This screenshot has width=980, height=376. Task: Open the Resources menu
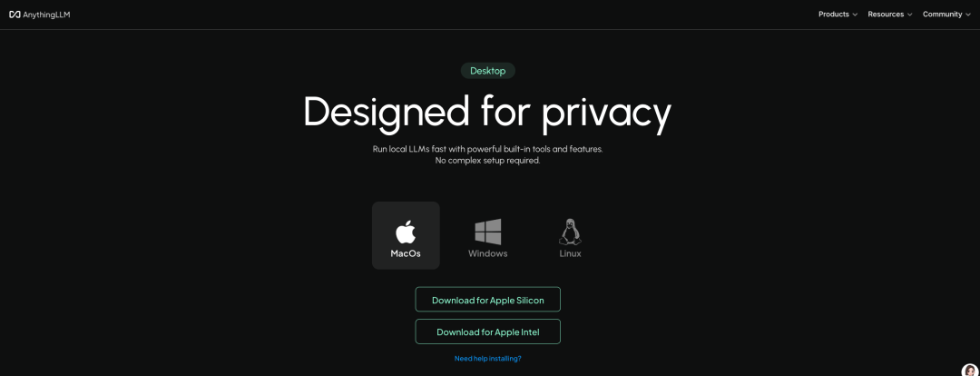[x=890, y=15]
